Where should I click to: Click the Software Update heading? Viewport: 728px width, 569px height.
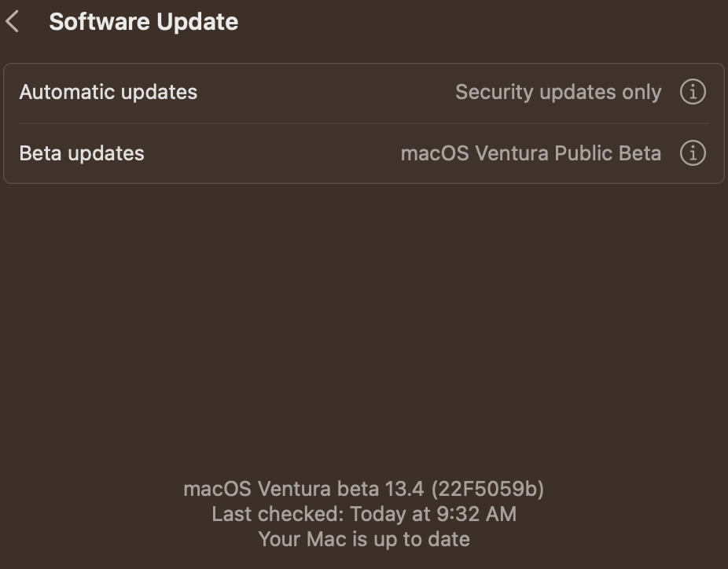pyautogui.click(x=143, y=22)
